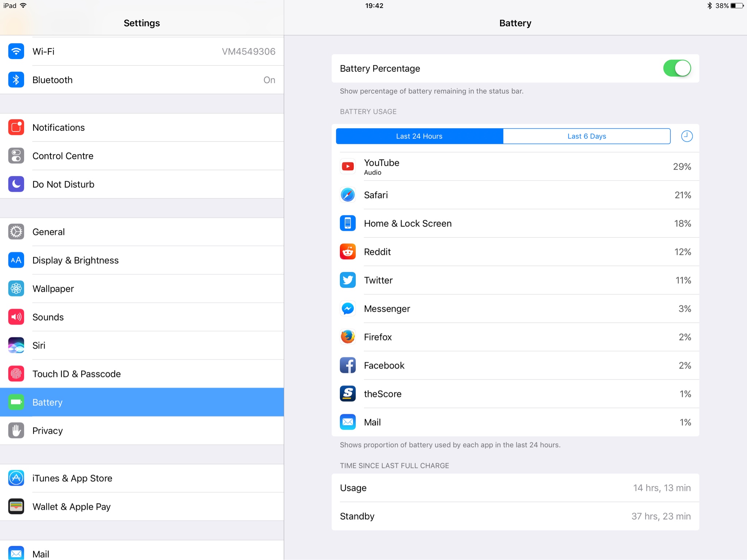Tap the Reddit icon in battery list
Viewport: 747px width, 560px height.
(348, 252)
